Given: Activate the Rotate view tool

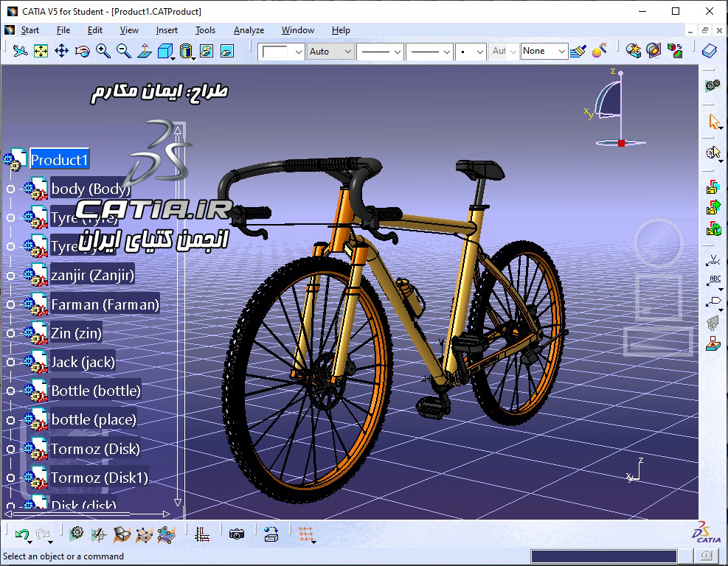Looking at the screenshot, I should [x=82, y=51].
